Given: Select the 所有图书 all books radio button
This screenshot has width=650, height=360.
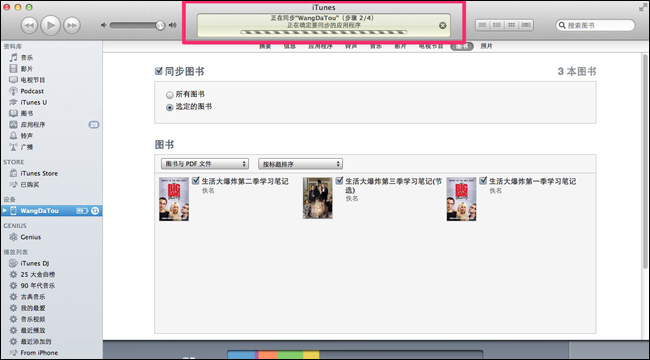Looking at the screenshot, I should (x=170, y=95).
